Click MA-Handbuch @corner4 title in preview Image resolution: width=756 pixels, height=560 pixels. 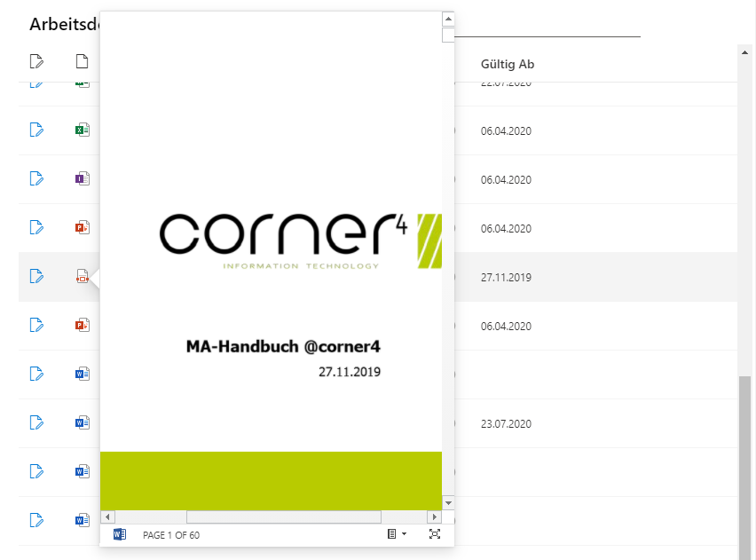283,346
